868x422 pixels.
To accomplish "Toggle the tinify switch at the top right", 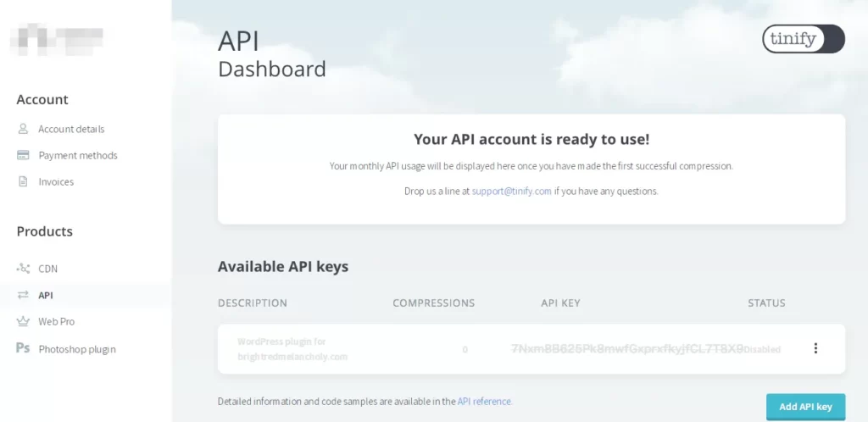I will (804, 39).
